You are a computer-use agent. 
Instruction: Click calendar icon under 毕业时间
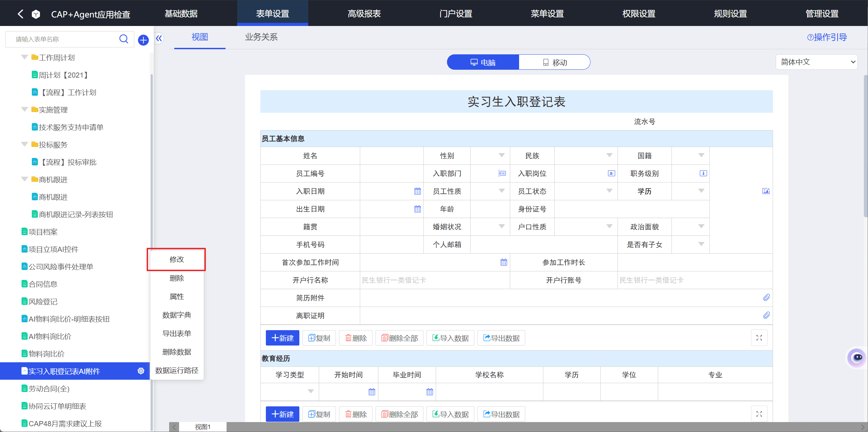pos(430,392)
